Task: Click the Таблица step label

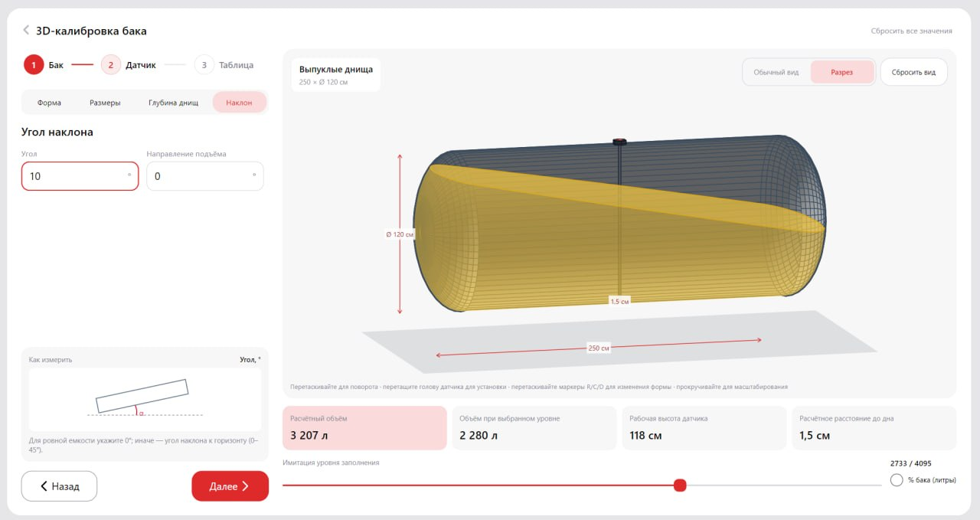Action: pos(236,65)
